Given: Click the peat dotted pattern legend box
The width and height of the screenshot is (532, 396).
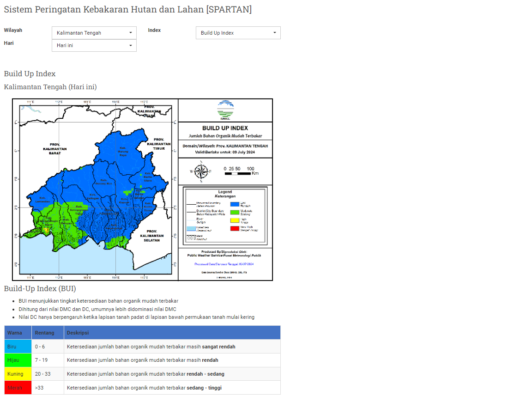Looking at the screenshot, I should 191,238.
